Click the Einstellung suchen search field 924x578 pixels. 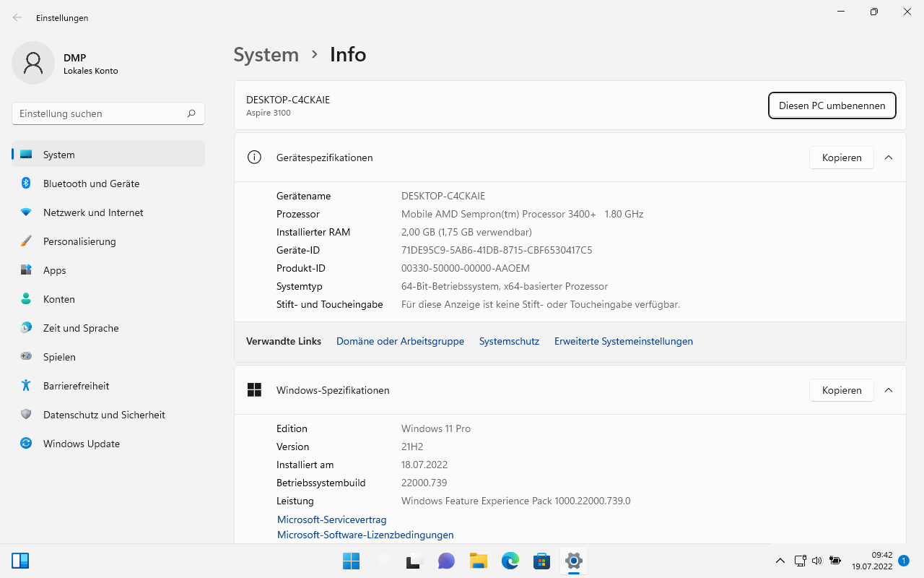point(100,113)
